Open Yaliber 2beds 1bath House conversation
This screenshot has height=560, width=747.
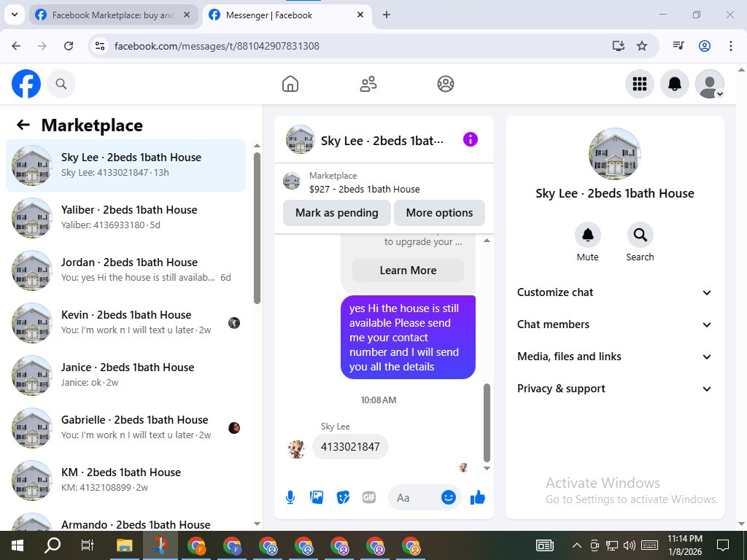tap(125, 217)
